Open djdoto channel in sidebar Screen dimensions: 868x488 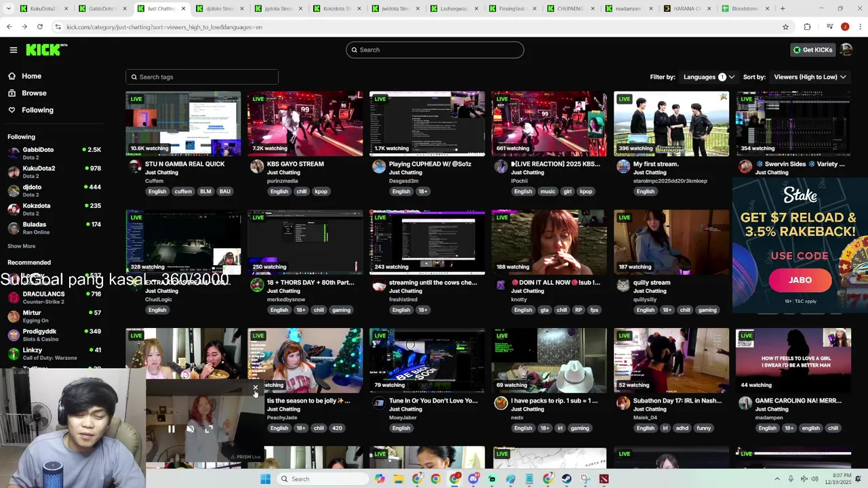pos(54,190)
